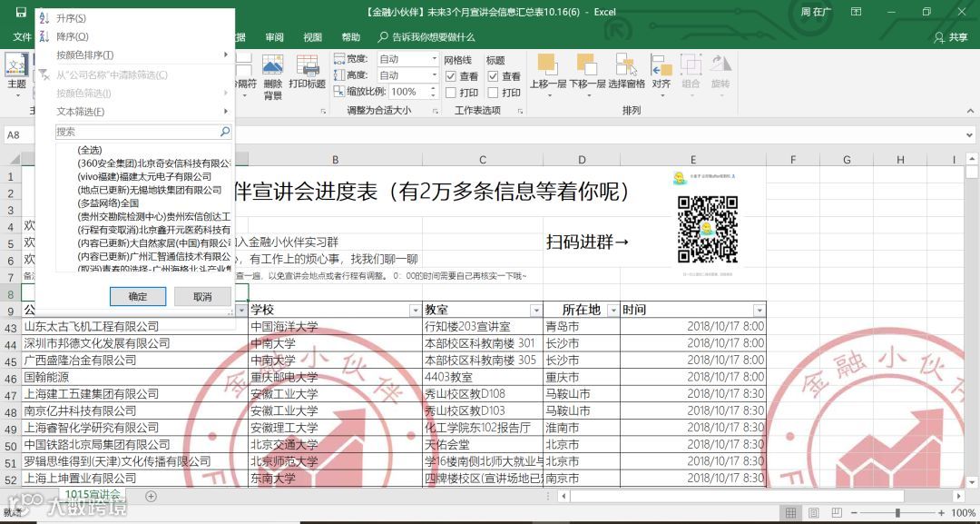The width and height of the screenshot is (980, 524).
Task: Open the 高度 auto dropdown
Action: (x=435, y=75)
